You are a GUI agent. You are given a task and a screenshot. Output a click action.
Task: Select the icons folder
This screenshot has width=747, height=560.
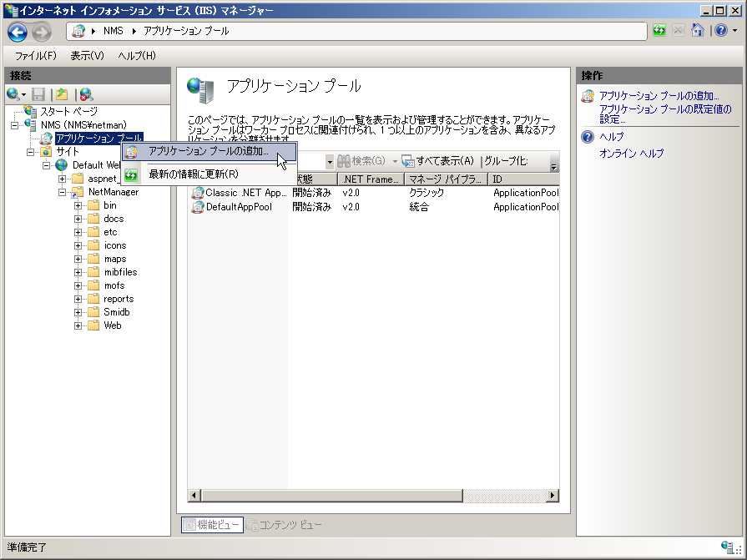(115, 245)
